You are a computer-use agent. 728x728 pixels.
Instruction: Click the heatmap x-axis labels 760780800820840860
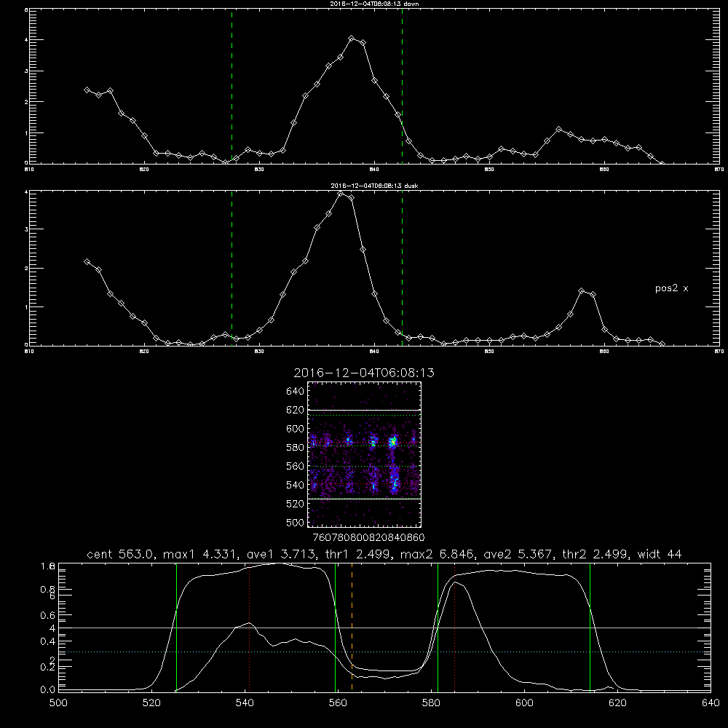pyautogui.click(x=369, y=538)
